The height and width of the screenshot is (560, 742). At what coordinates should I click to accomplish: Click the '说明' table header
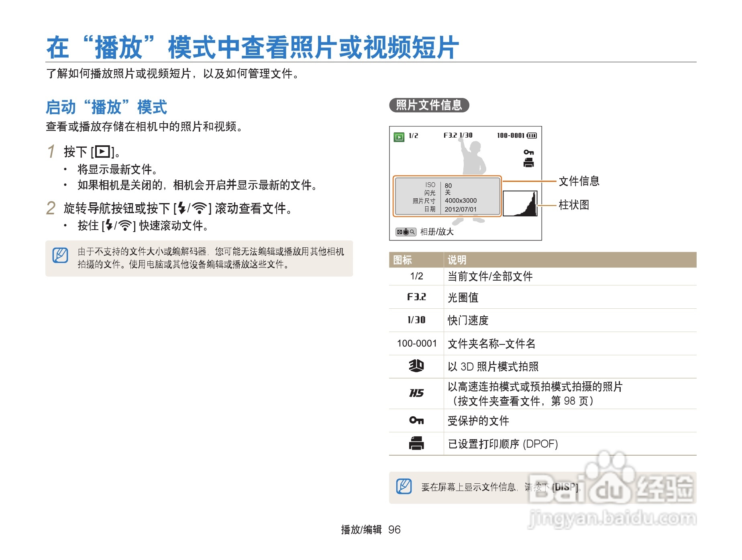[457, 260]
